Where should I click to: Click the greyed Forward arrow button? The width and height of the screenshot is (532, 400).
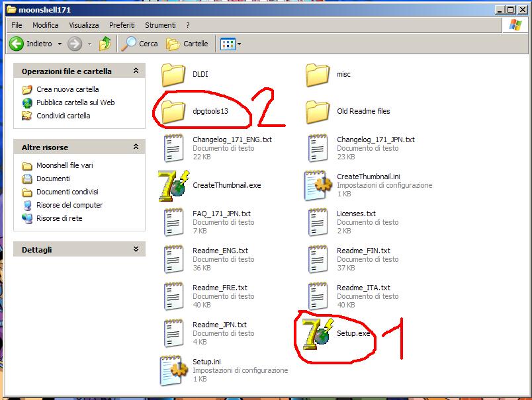click(75, 44)
